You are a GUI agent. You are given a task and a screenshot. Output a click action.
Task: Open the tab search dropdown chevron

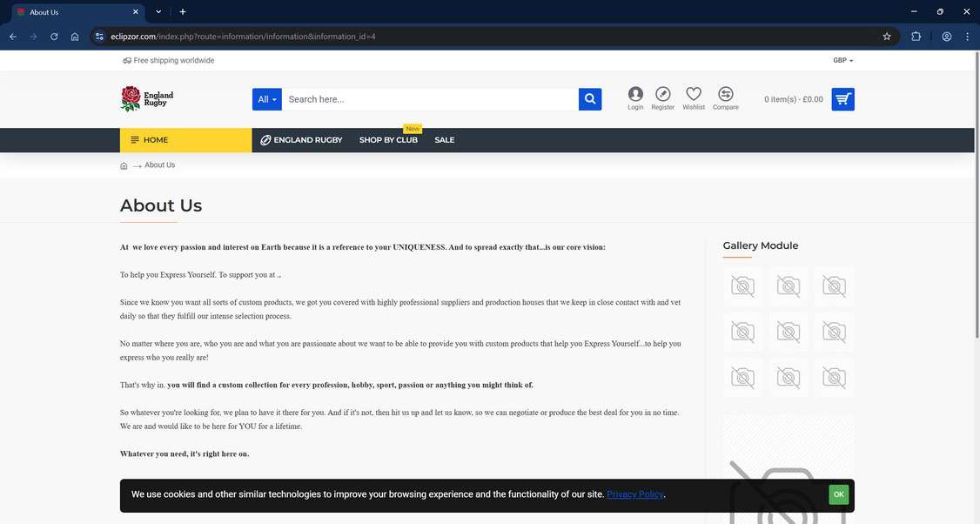(x=158, y=12)
